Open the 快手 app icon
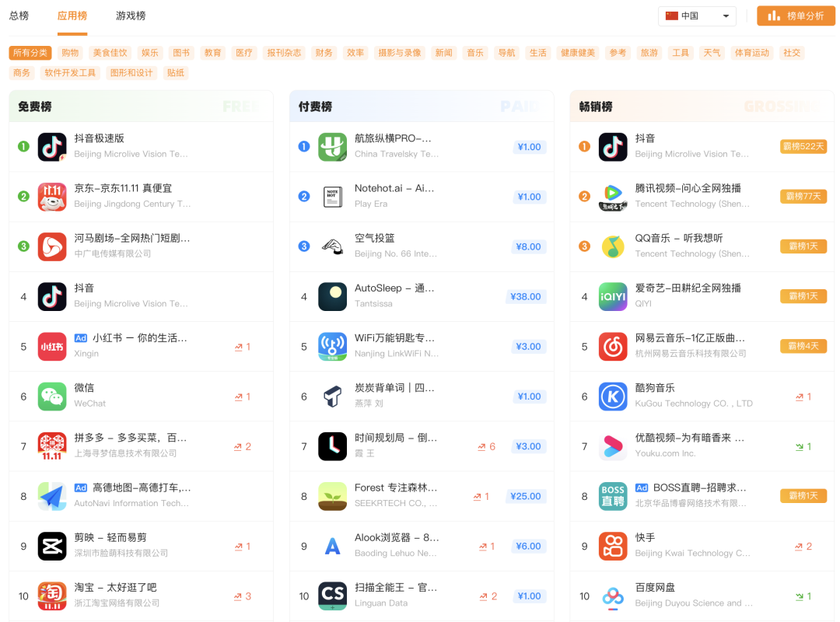This screenshot has width=840, height=622. pos(613,546)
